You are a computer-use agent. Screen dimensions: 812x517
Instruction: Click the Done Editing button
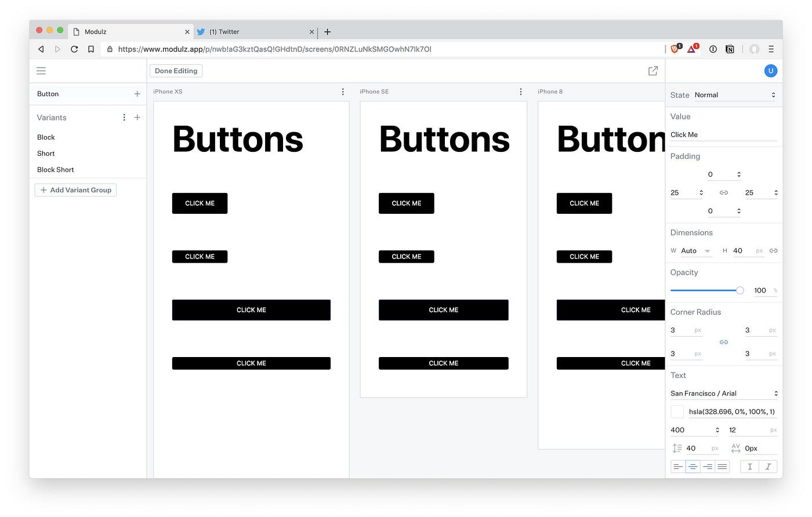click(176, 70)
